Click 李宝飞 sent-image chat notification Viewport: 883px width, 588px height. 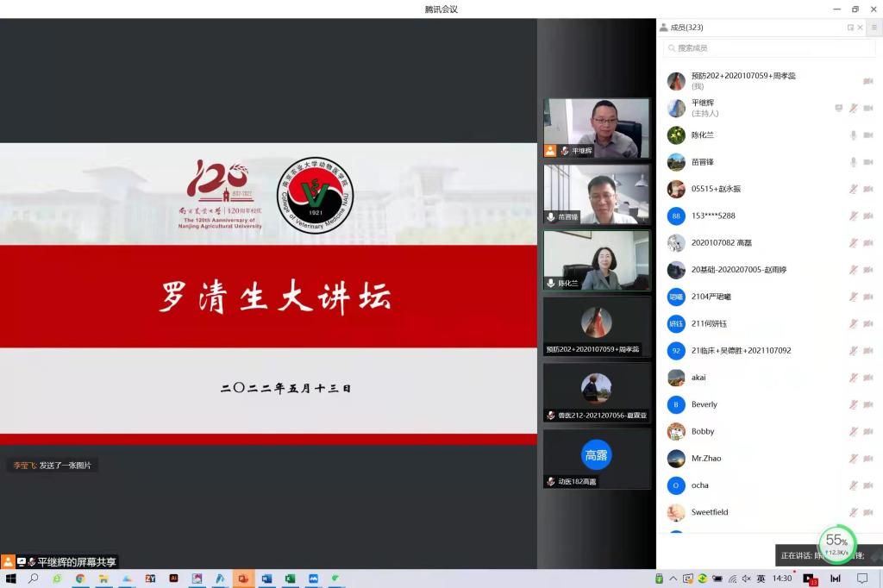coord(52,466)
